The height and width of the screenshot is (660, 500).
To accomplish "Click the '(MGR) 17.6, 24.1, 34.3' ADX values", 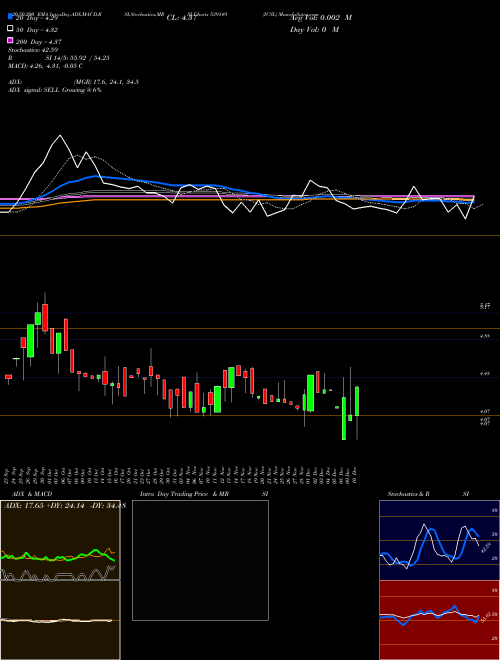I will [106, 82].
